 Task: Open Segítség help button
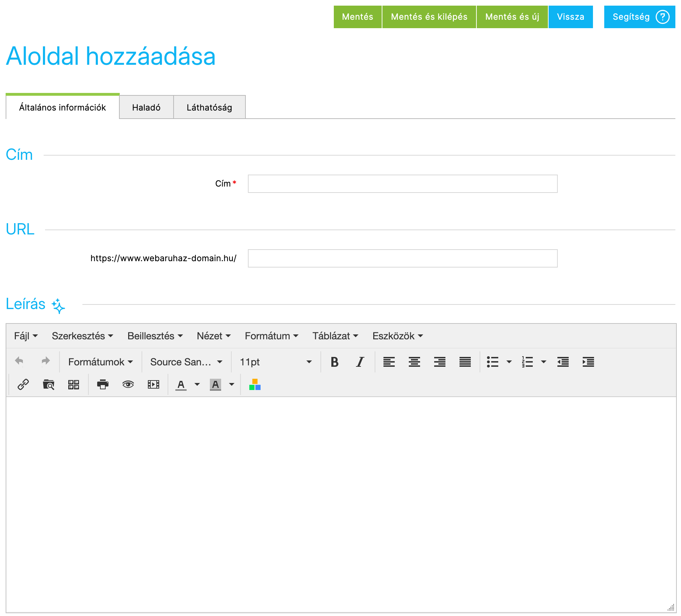(x=640, y=17)
